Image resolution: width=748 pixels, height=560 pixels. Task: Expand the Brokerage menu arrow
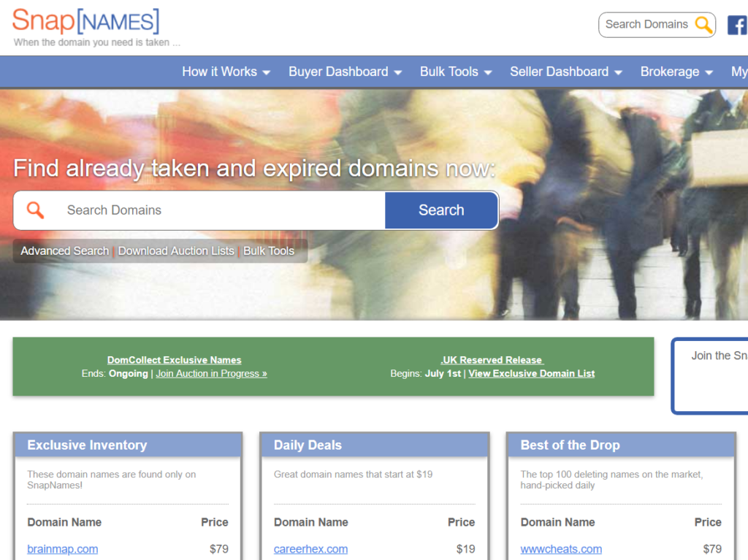click(x=709, y=72)
